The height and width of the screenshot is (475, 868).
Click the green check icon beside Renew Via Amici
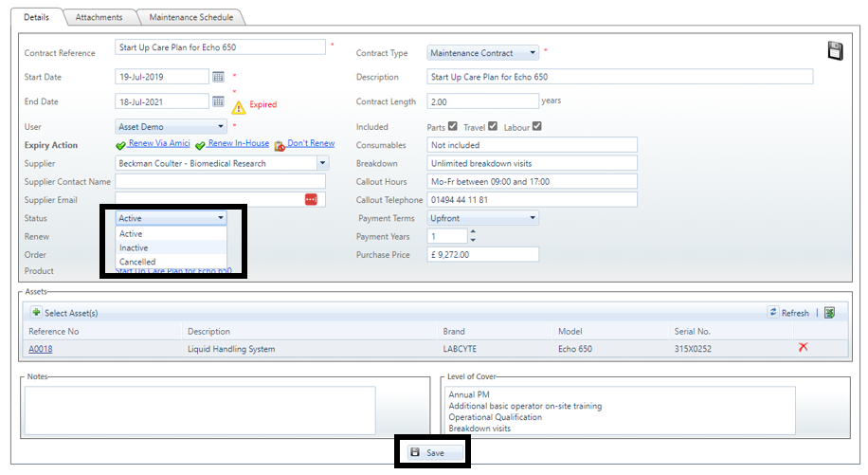click(120, 145)
